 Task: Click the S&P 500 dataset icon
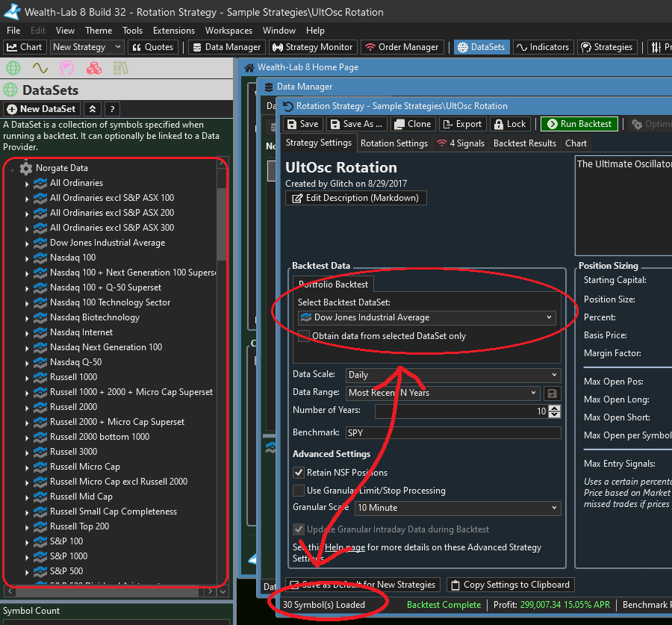(40, 571)
